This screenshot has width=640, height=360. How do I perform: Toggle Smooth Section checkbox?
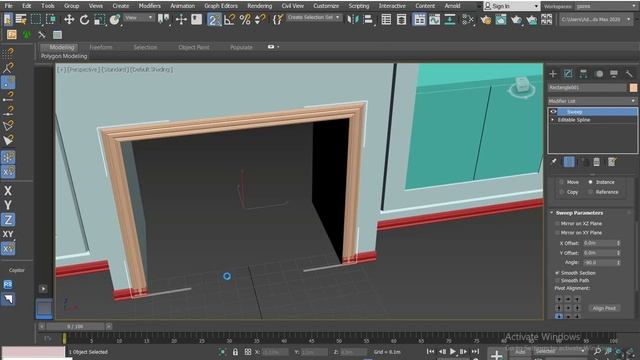(x=557, y=273)
